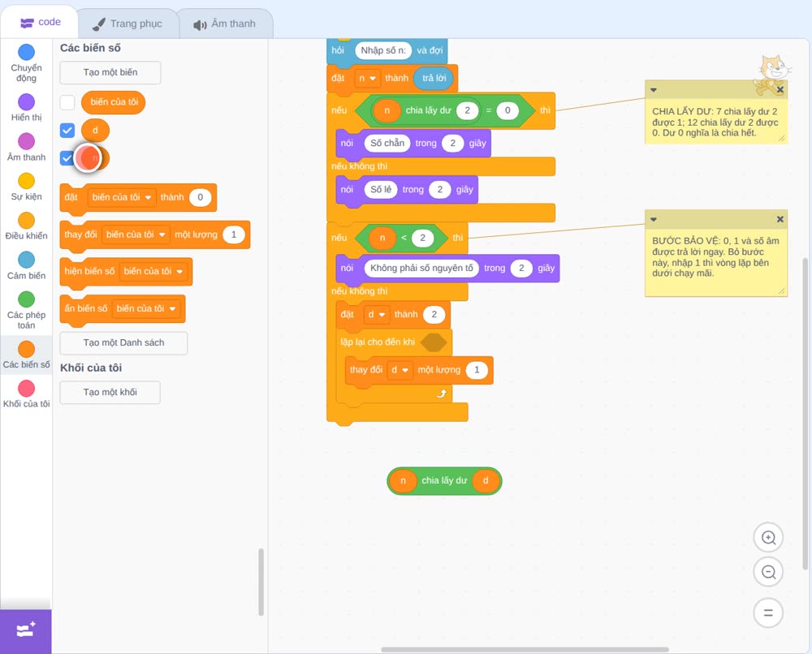This screenshot has height=654, width=812.
Task: Click the loop arrow icon in repeat block
Action: point(441,394)
